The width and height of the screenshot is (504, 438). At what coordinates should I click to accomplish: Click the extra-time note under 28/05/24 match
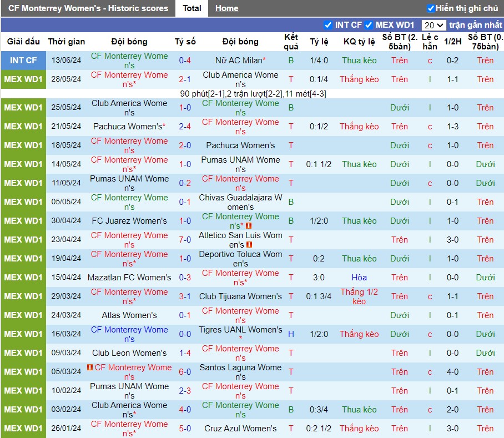point(253,94)
